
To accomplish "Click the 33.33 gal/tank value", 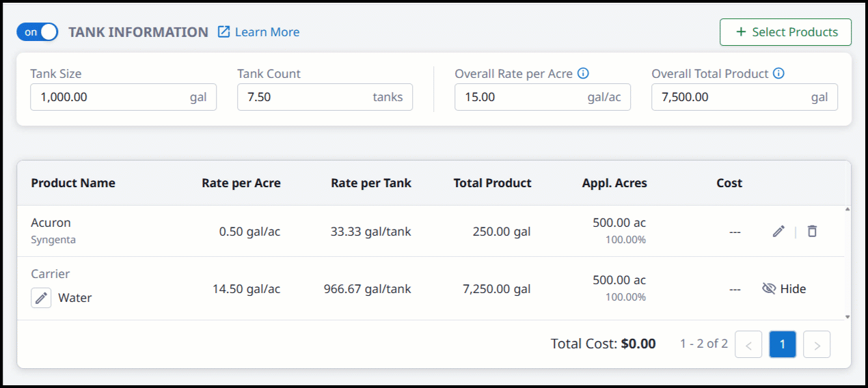I will pyautogui.click(x=371, y=232).
